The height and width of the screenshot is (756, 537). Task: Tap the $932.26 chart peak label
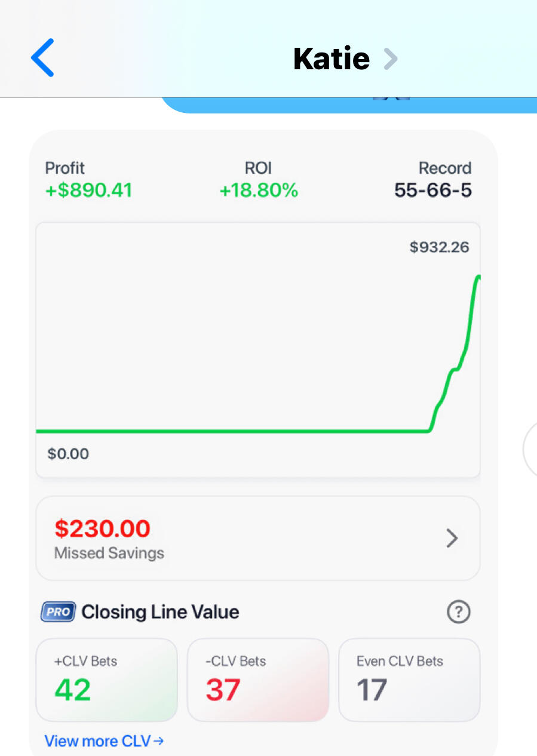point(439,247)
